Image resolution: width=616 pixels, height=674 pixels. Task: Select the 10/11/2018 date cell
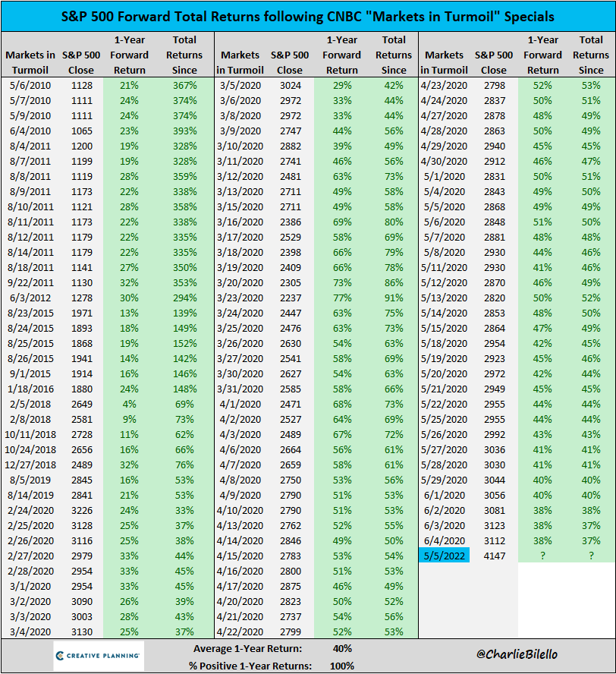coord(30,435)
